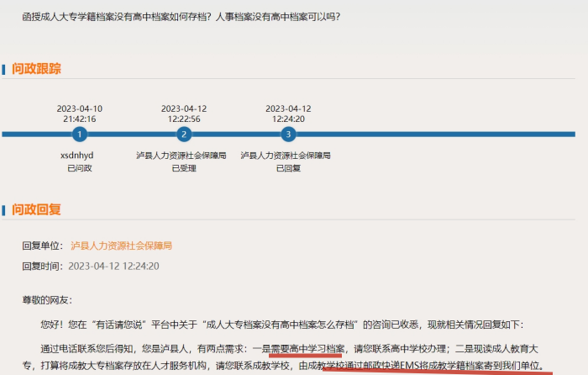Viewport: 588px width, 375px height.
Task: Click the greeting 尊敬的网友
Action: [47, 300]
